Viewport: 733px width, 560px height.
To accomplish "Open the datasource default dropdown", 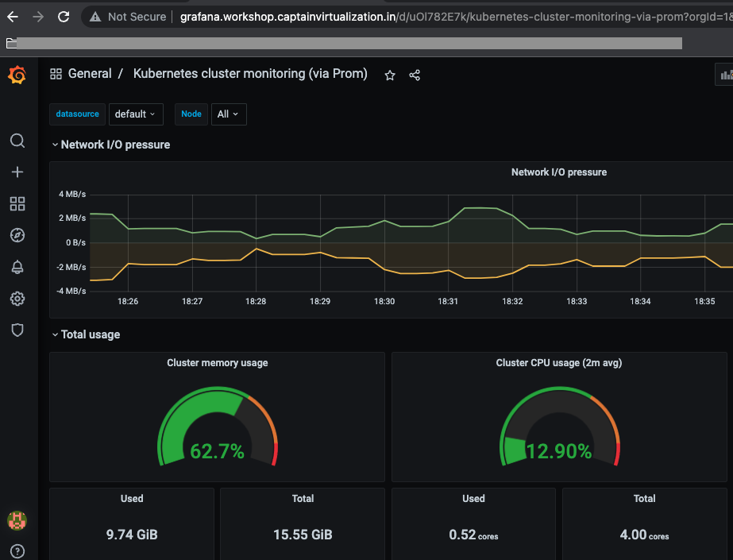I will [x=135, y=114].
